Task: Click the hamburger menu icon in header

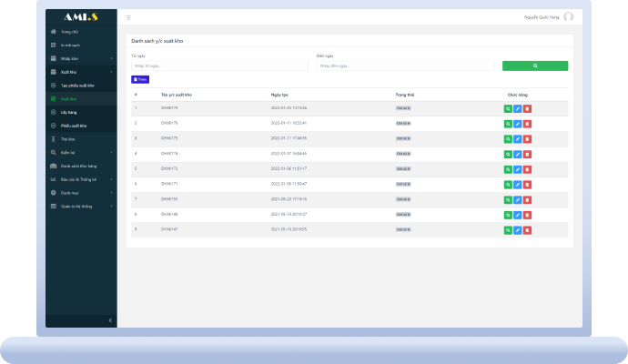Action: coord(128,17)
